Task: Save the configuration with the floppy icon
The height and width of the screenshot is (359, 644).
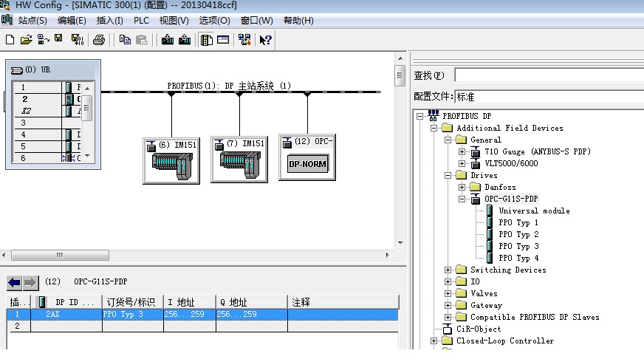Action: point(59,39)
